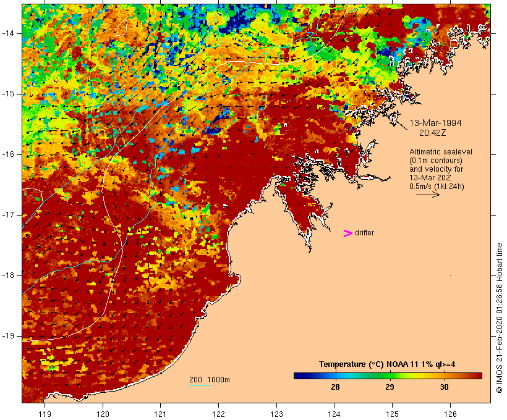The image size is (507, 420).
Task: Click the small white closed contour near 120E 14S
Action: (121, 28)
